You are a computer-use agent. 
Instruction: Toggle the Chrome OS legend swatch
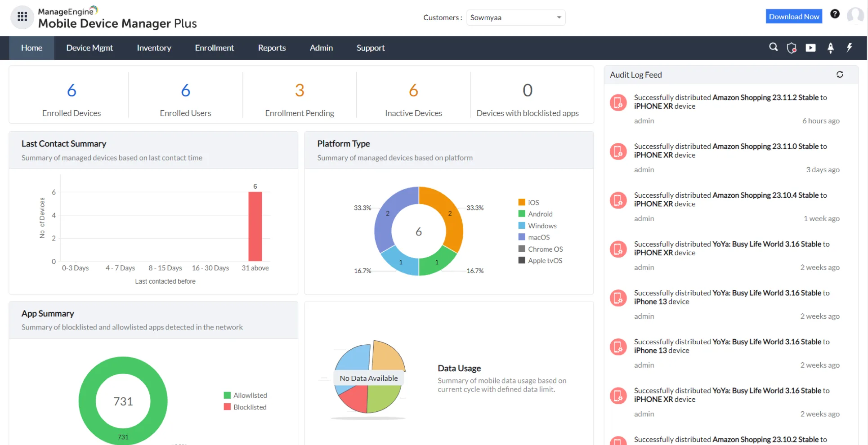click(522, 249)
